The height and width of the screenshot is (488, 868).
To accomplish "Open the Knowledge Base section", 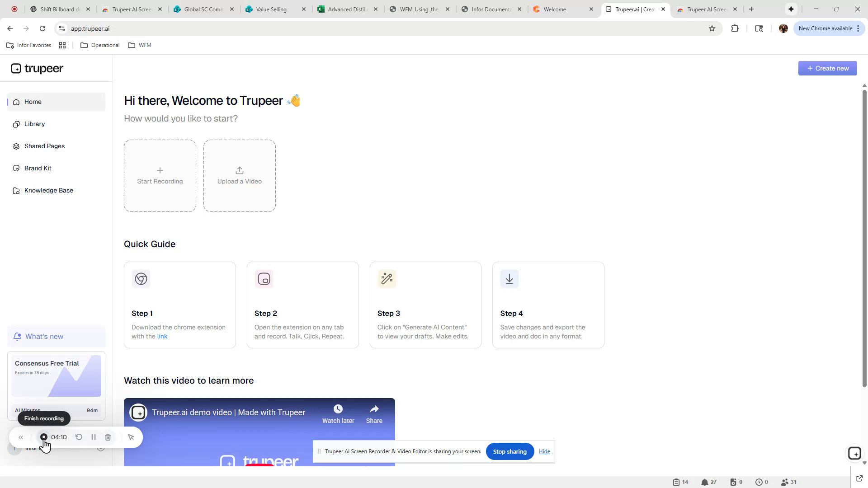I will coord(48,190).
